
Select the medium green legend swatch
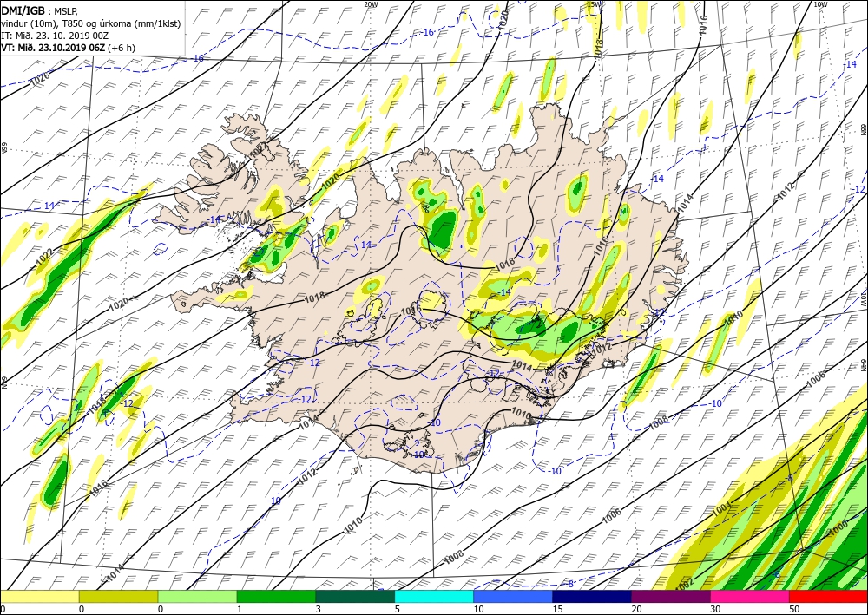pyautogui.click(x=276, y=597)
